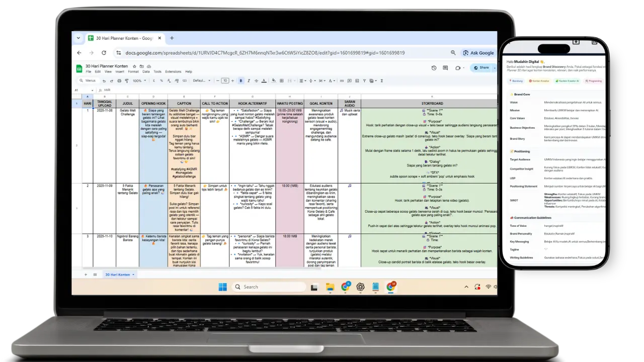The height and width of the screenshot is (362, 644).
Task: Open the 30 Hari Konten sheet tab menu arrow
Action: (x=133, y=275)
